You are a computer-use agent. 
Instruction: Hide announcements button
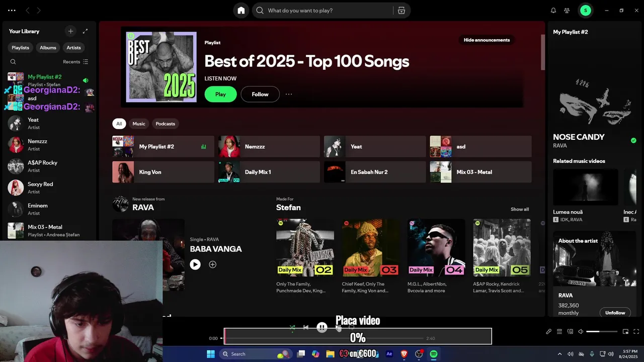click(x=487, y=40)
